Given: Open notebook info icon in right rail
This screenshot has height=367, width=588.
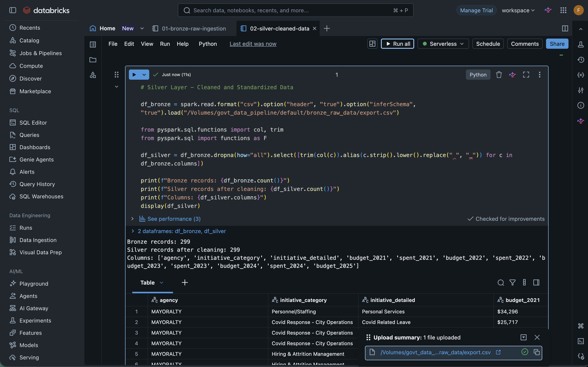Looking at the screenshot, I should tap(581, 105).
